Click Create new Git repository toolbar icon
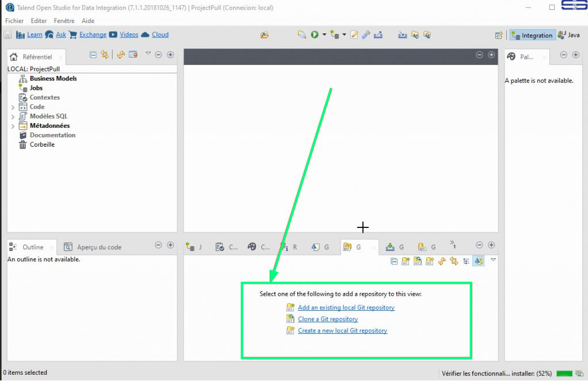588x381 pixels. (429, 261)
